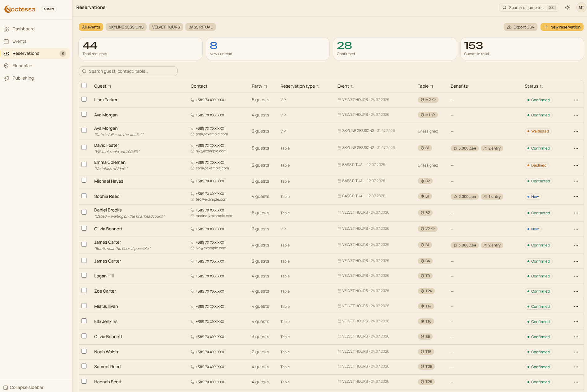
Task: Sort by Table column header
Action: pyautogui.click(x=426, y=86)
